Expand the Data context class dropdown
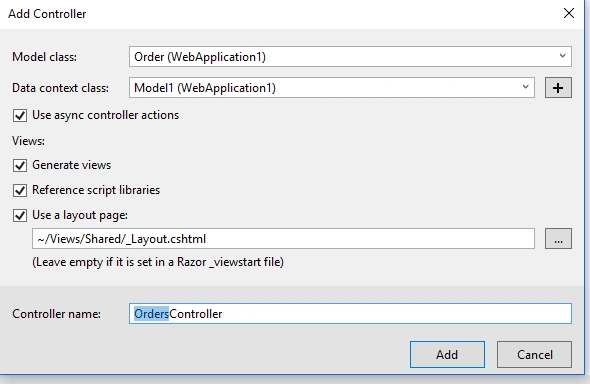Image resolution: width=590 pixels, height=384 pixels. (331, 88)
